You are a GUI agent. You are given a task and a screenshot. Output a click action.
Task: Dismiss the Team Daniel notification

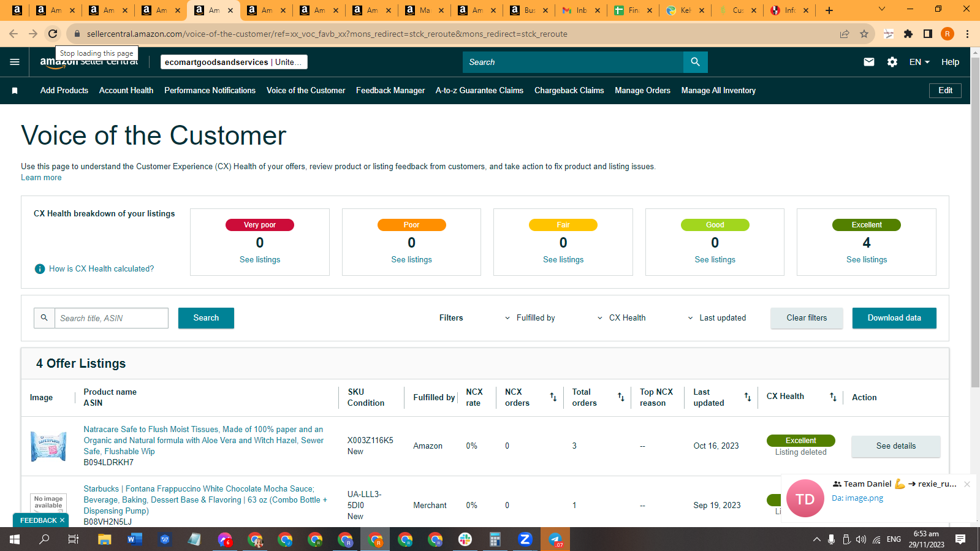(x=967, y=484)
